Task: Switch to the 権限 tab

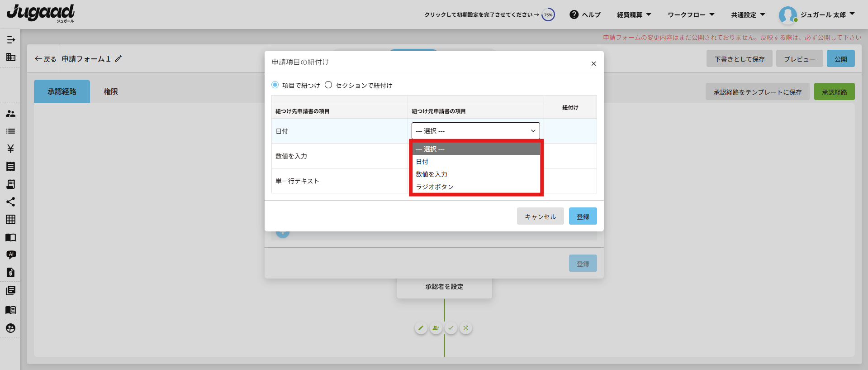Action: [x=110, y=91]
